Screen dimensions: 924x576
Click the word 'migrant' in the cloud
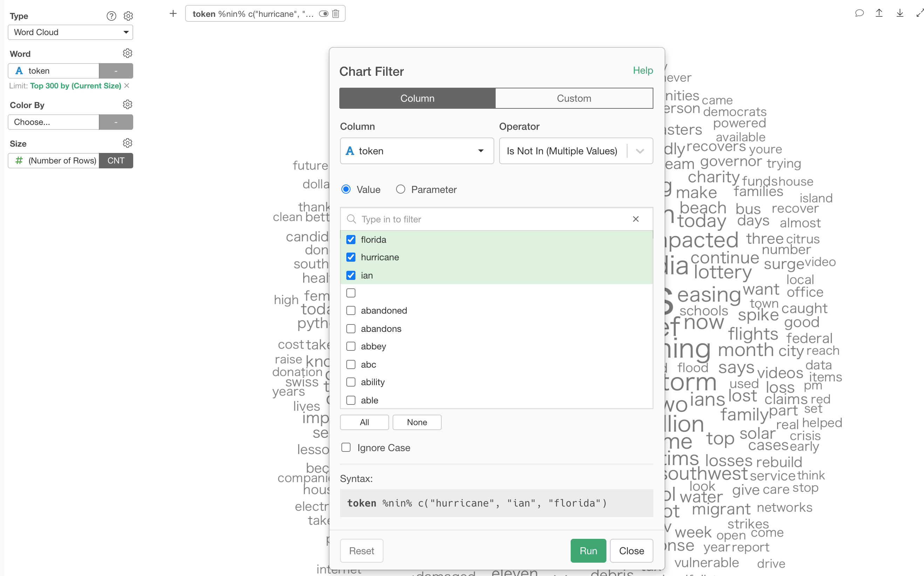point(721,509)
